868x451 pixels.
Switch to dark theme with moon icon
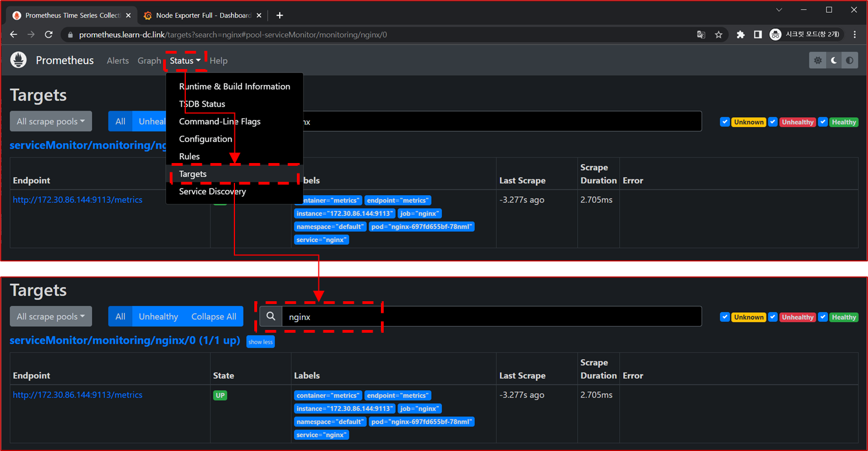(x=834, y=60)
